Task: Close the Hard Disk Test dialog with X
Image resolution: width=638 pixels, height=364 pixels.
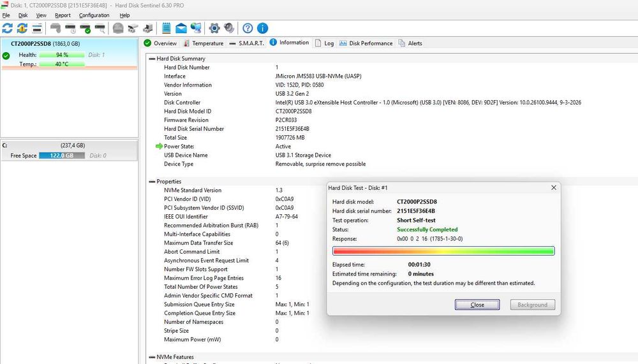Action: click(x=553, y=187)
